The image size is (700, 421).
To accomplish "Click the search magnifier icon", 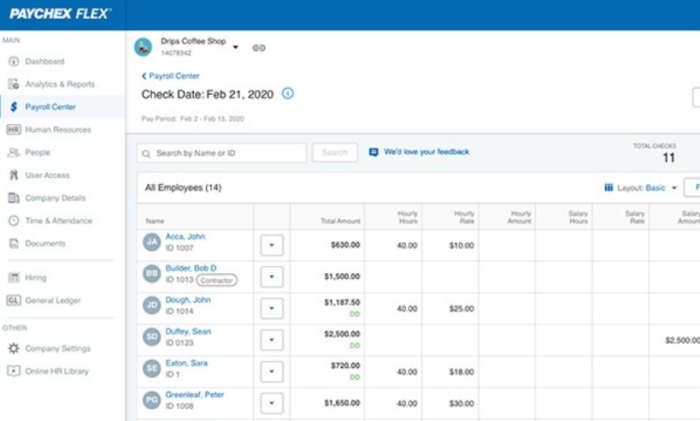I will pyautogui.click(x=146, y=154).
